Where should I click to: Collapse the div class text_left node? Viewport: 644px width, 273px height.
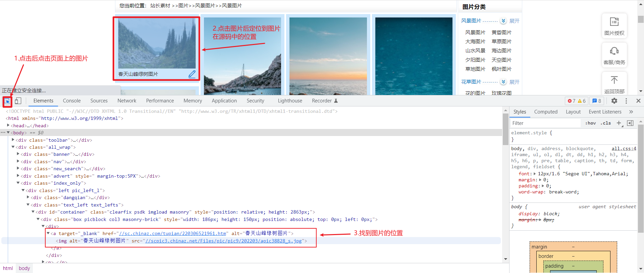click(28, 205)
